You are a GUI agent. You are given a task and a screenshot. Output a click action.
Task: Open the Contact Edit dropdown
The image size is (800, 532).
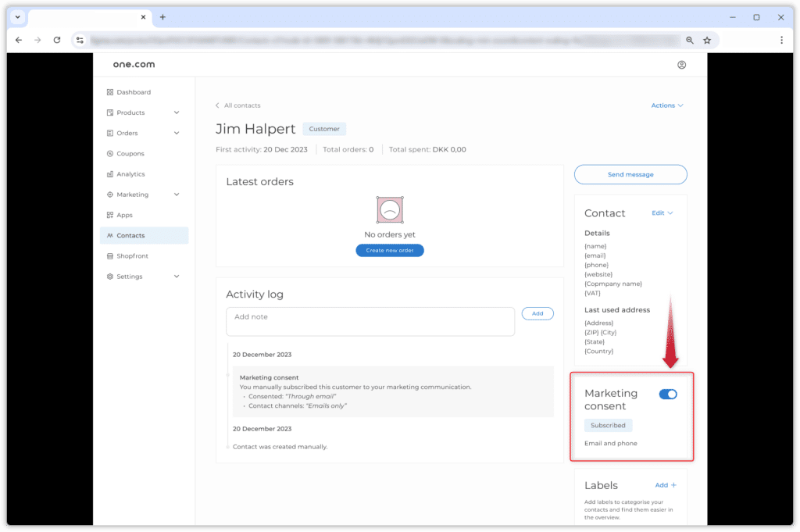[662, 212]
